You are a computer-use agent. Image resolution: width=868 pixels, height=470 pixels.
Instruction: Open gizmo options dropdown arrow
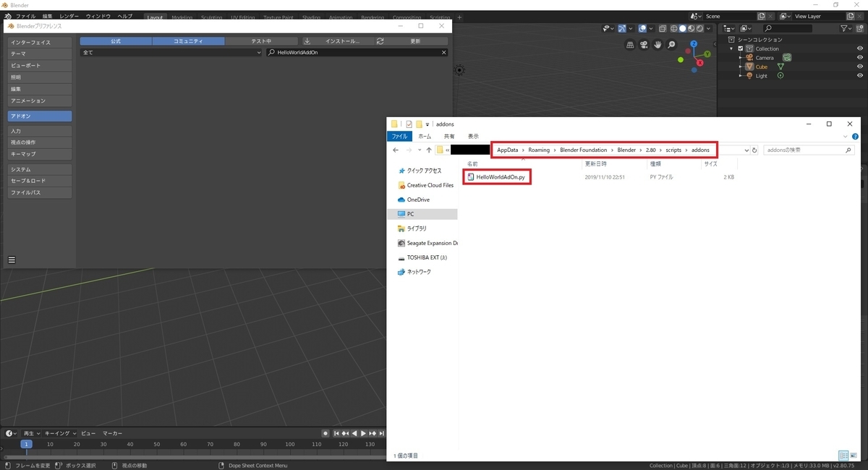coord(631,28)
